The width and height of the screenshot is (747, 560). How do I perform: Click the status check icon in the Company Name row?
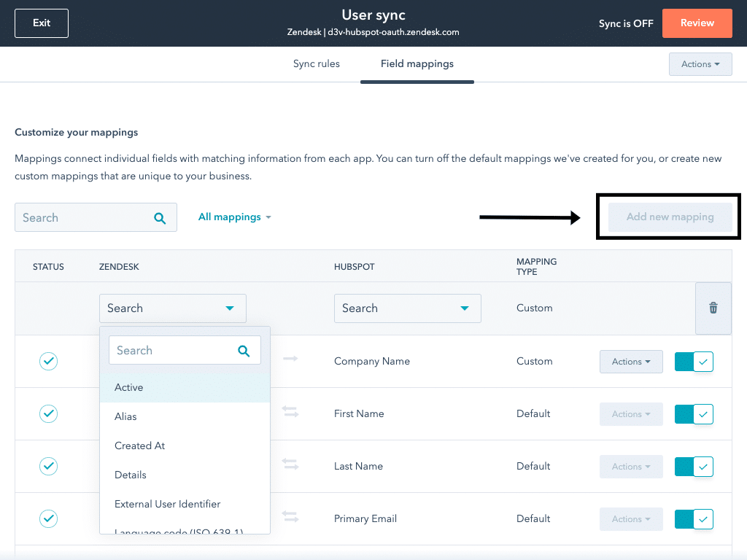[x=48, y=362]
